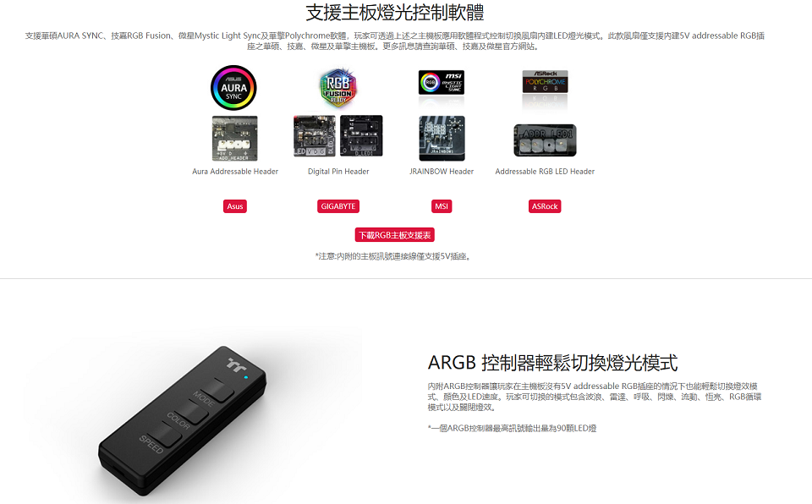Click the 下載RGB主板支援表 download button
The width and height of the screenshot is (812, 504).
click(395, 235)
